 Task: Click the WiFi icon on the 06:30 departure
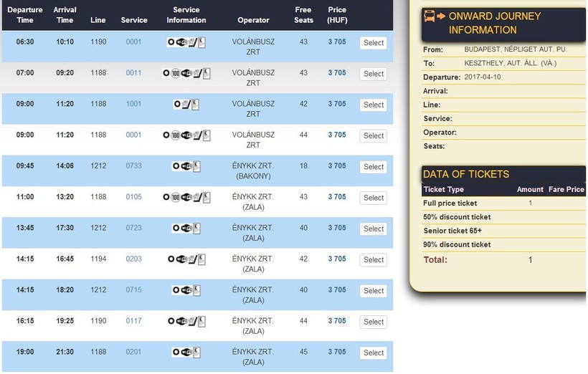(182, 43)
